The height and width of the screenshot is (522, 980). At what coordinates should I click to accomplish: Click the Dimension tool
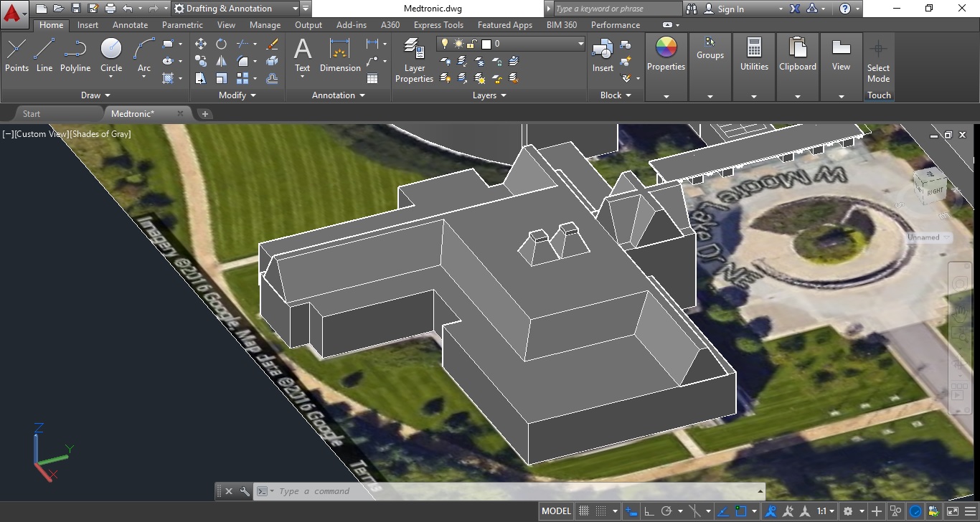(340, 54)
